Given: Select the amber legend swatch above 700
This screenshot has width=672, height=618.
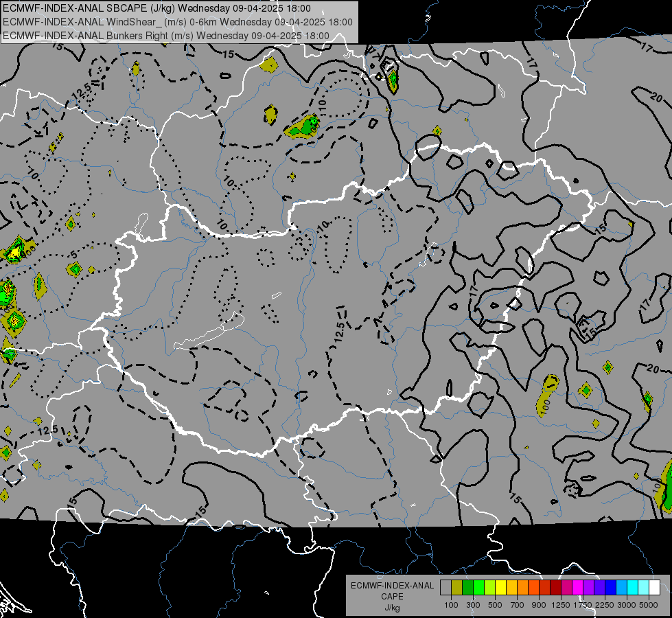Looking at the screenshot, I should (x=511, y=587).
